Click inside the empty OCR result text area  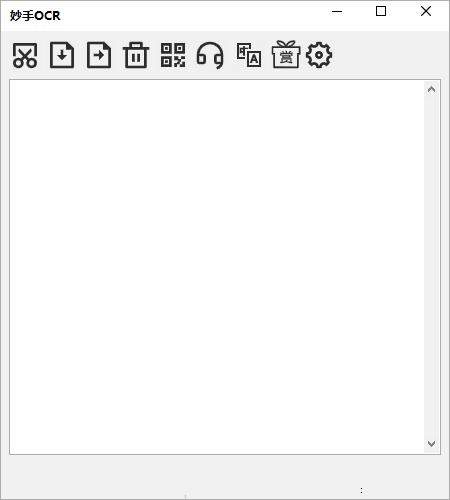pos(217,267)
